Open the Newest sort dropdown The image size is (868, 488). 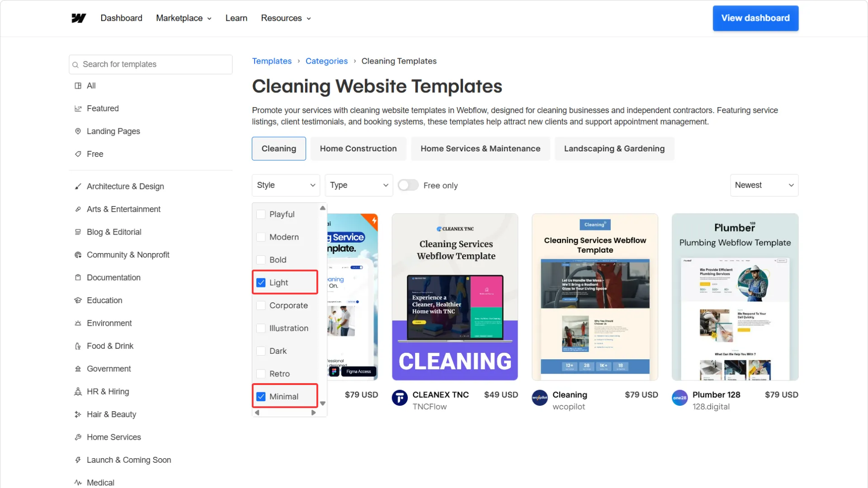click(764, 185)
